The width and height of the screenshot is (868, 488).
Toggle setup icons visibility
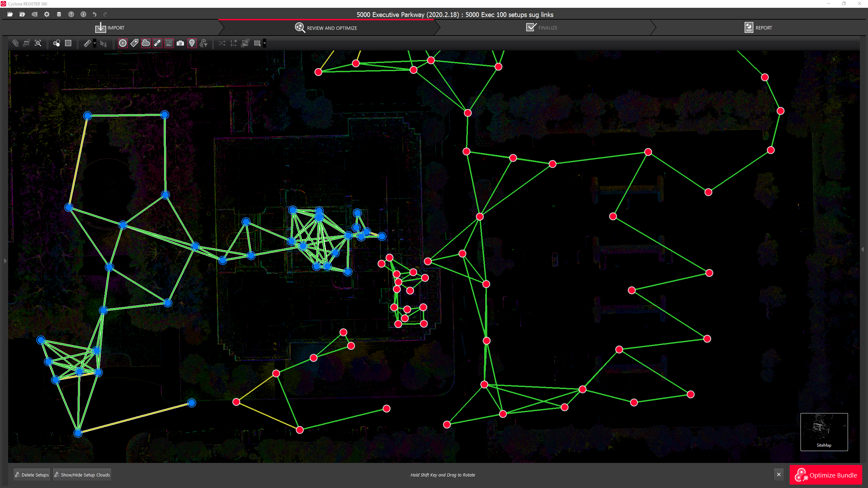[x=123, y=43]
